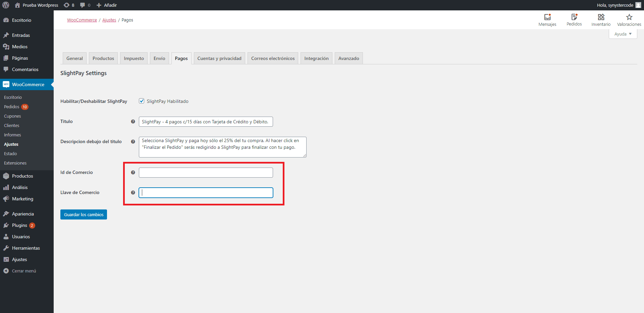Click the Medios media icon
Screen dimensions: 644x313
coord(6,47)
